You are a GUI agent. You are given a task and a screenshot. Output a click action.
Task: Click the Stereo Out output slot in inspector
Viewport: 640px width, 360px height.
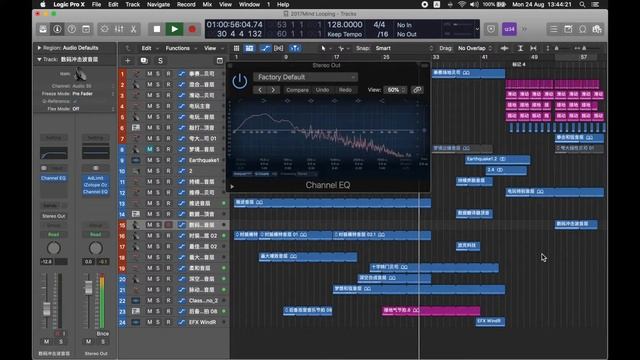pyautogui.click(x=53, y=216)
